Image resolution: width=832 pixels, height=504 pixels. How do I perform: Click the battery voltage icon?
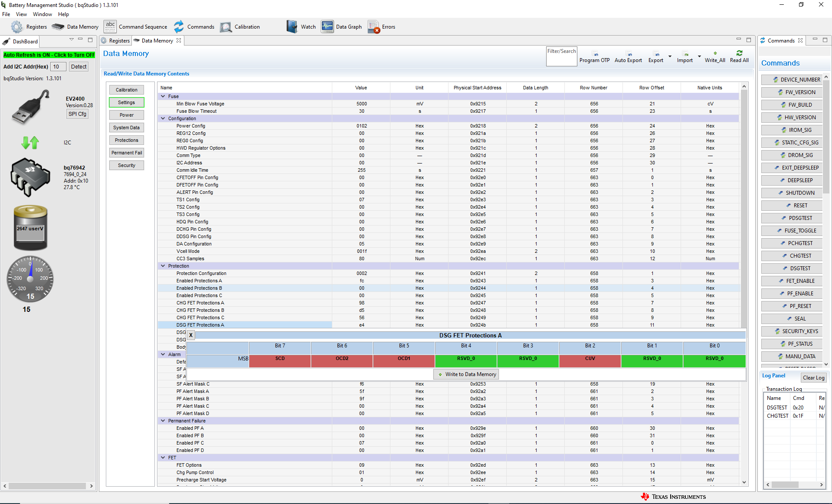(30, 228)
